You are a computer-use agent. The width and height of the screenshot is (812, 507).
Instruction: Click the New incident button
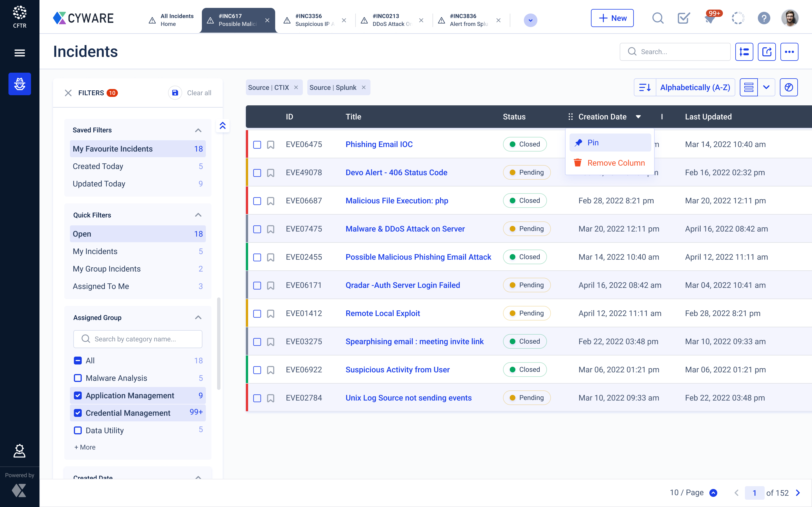[612, 18]
